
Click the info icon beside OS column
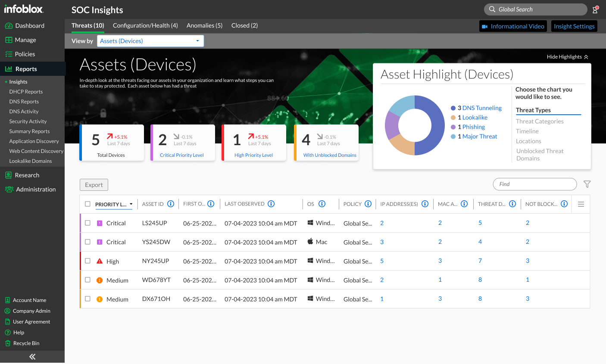[322, 204]
